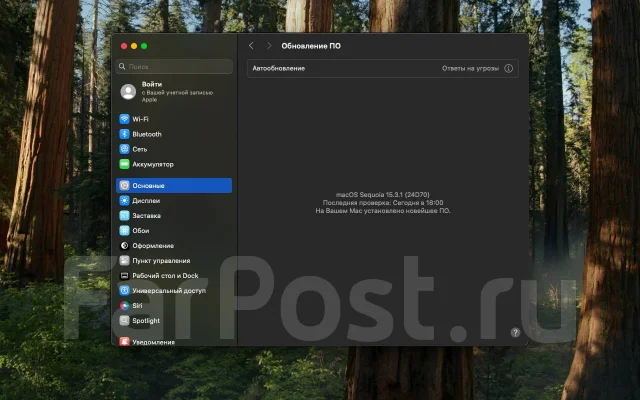Click the Spotlight magnifier icon
The image size is (640, 400).
coord(124,320)
